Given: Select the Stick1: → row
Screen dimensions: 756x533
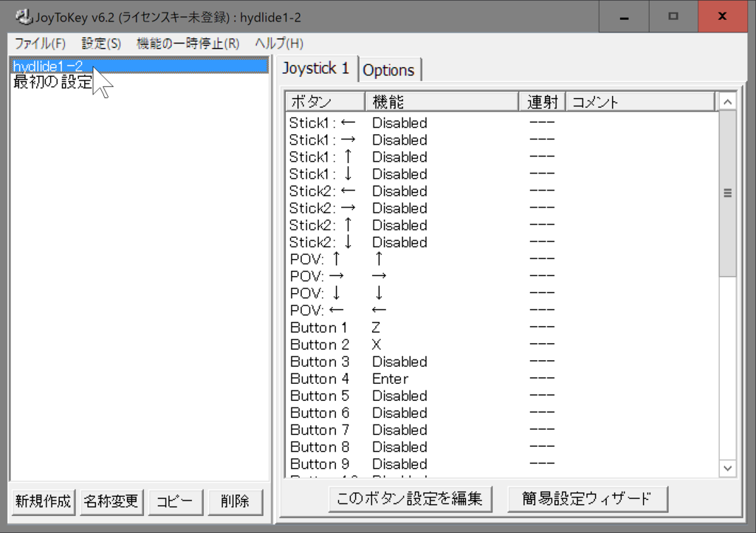Looking at the screenshot, I should click(x=501, y=140).
